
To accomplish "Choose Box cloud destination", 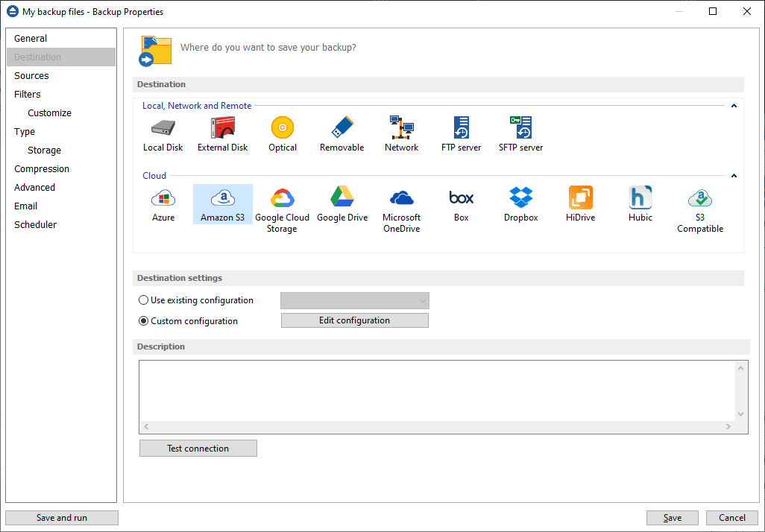I will (x=461, y=204).
